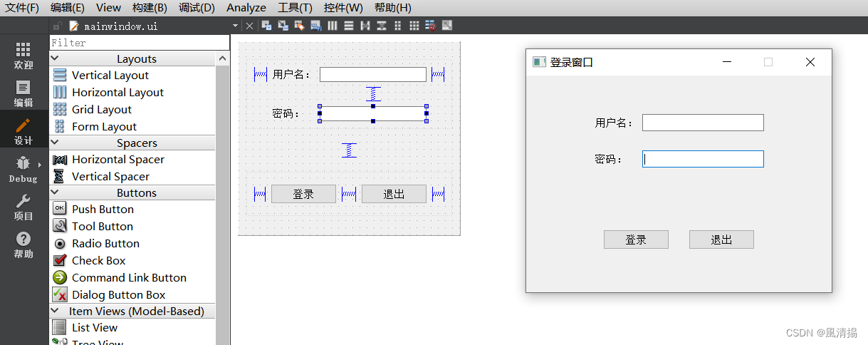The image size is (868, 345).
Task: Open the 帮助 (Help) mode in sidebar
Action: coord(23,244)
